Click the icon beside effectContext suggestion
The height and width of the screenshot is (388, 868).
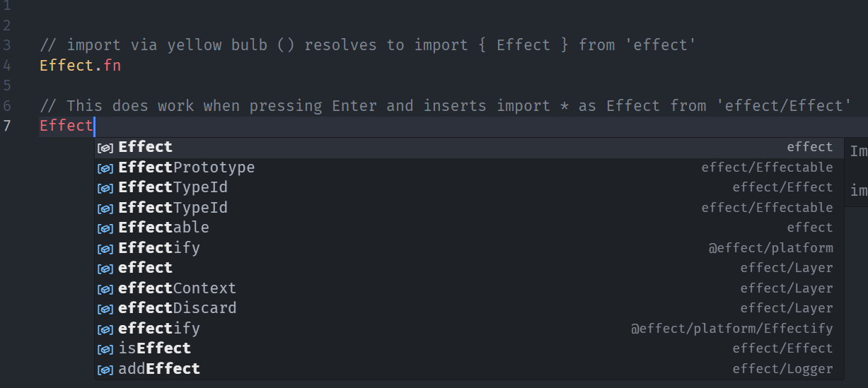tap(105, 289)
